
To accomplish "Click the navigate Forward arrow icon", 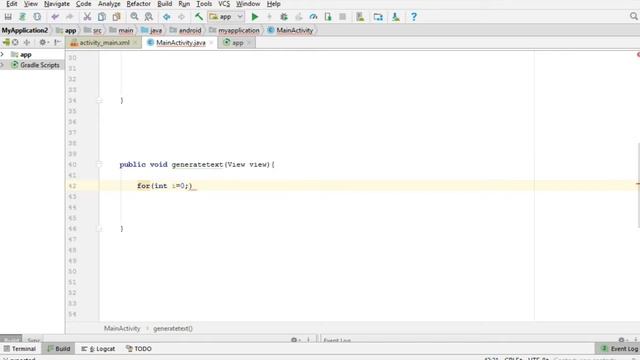I will pos(181,17).
